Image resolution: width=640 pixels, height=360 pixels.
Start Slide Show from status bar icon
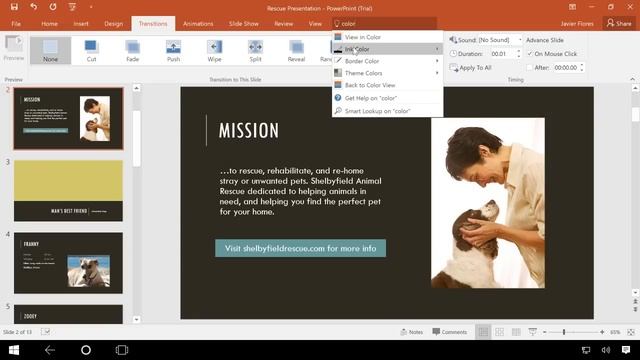click(x=533, y=332)
